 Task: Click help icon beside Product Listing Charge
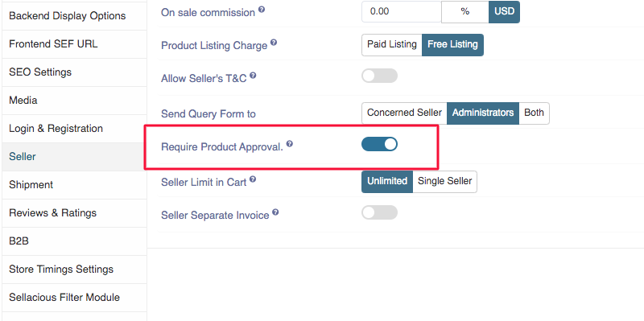[x=274, y=43]
